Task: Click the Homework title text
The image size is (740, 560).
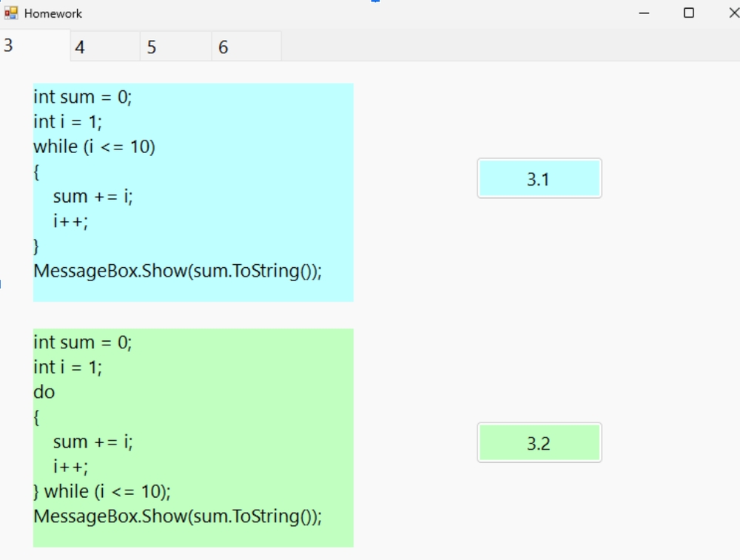Action: [53, 13]
